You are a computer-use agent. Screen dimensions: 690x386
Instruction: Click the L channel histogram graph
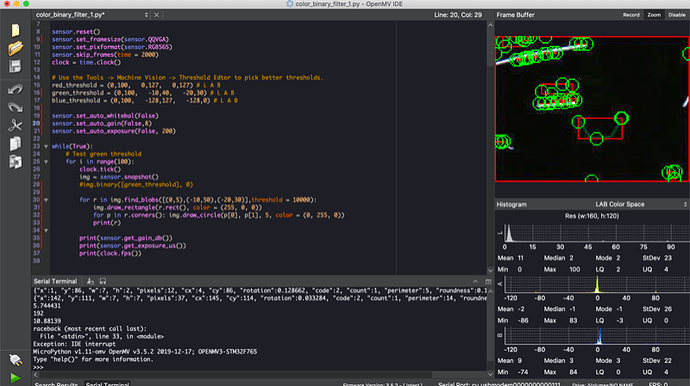(x=597, y=233)
